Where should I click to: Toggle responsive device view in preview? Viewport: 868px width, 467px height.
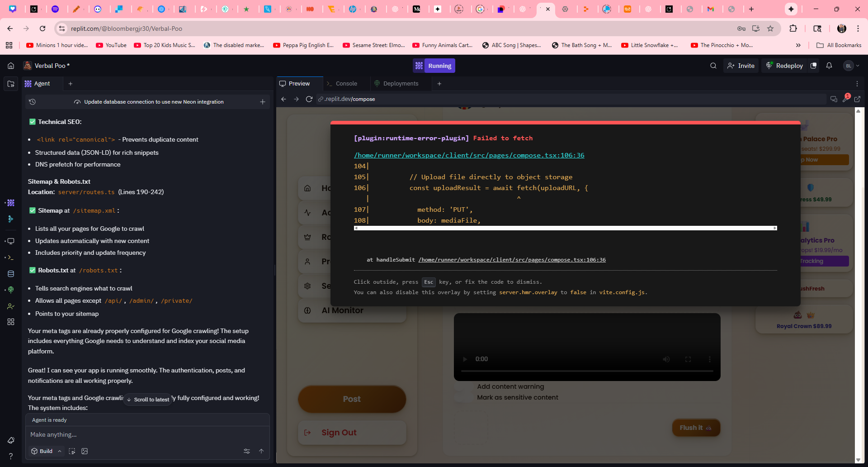(834, 99)
